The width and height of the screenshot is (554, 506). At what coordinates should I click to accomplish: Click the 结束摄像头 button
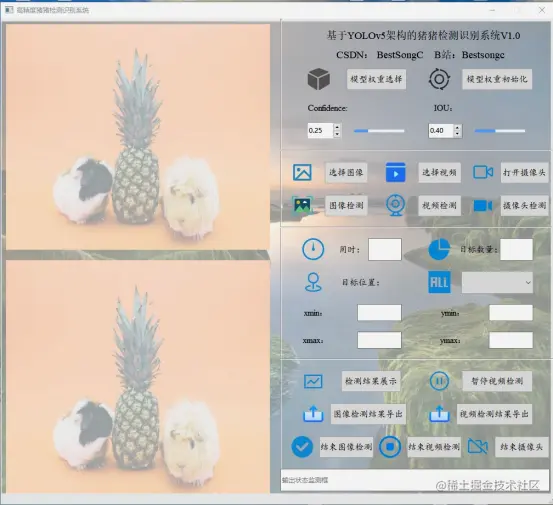point(521,447)
